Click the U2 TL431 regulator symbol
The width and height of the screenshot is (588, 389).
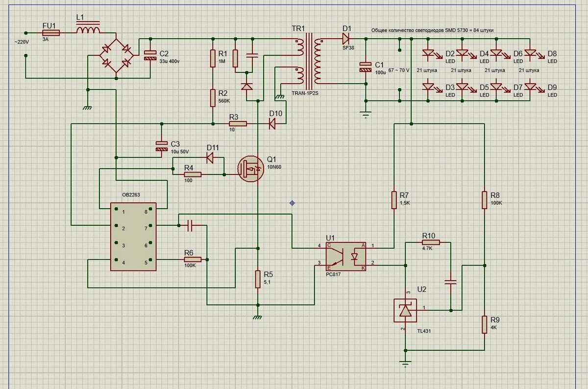click(405, 310)
